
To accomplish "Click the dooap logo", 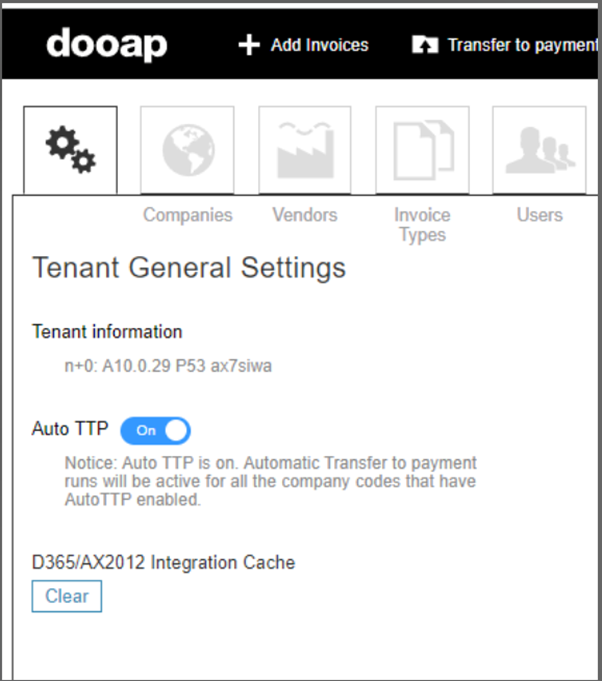I will click(x=106, y=44).
